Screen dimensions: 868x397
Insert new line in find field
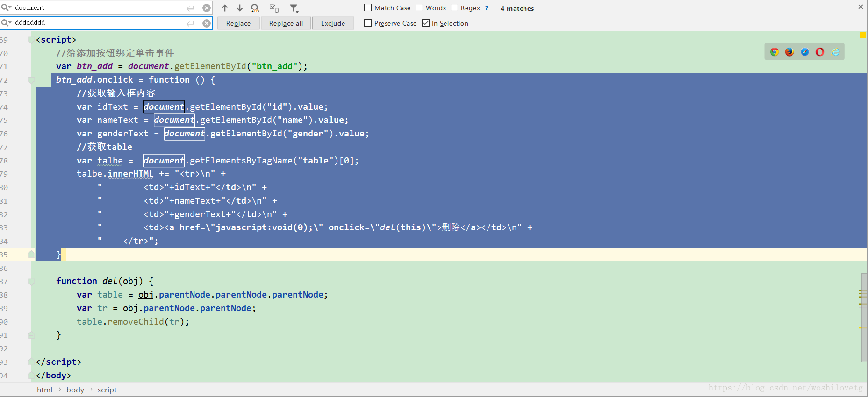tap(190, 8)
